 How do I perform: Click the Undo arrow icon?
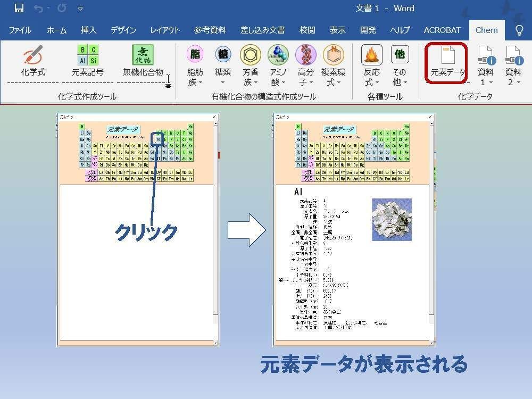pos(39,9)
